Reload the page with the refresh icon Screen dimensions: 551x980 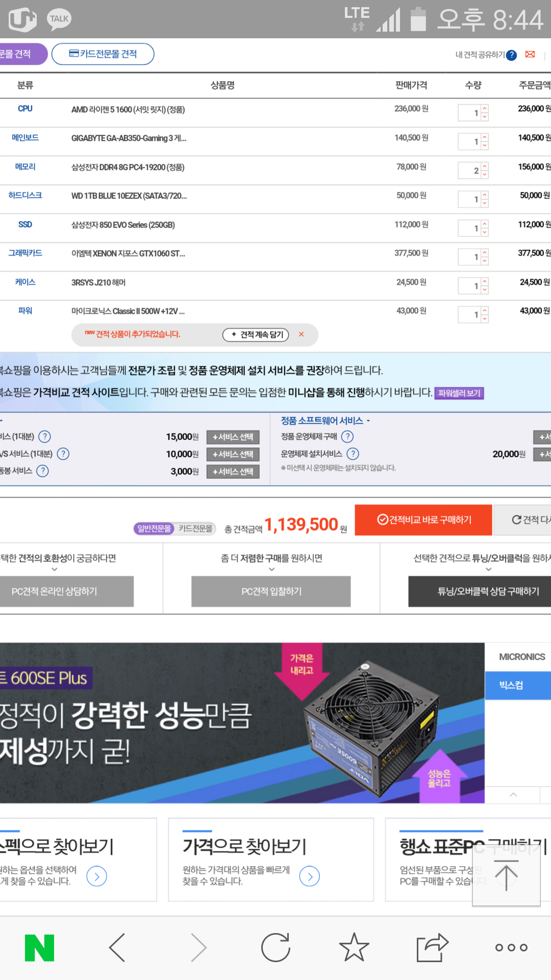[x=275, y=948]
